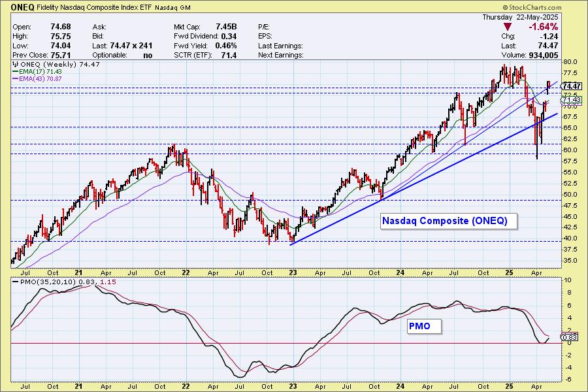Click the Volume 934,005 figure
The image size is (588, 392).
pyautogui.click(x=544, y=55)
